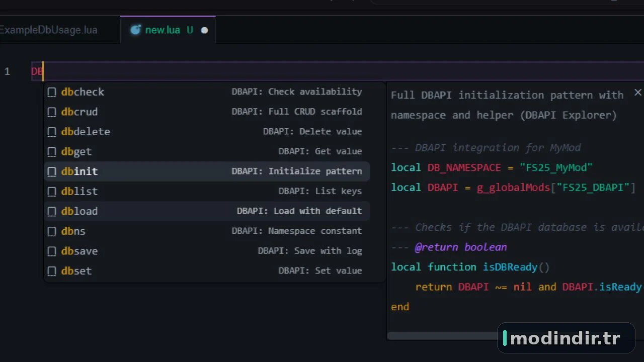Screen dimensions: 644x362
Task: Click the snippet icon beside dbdelete
Action: click(x=51, y=132)
